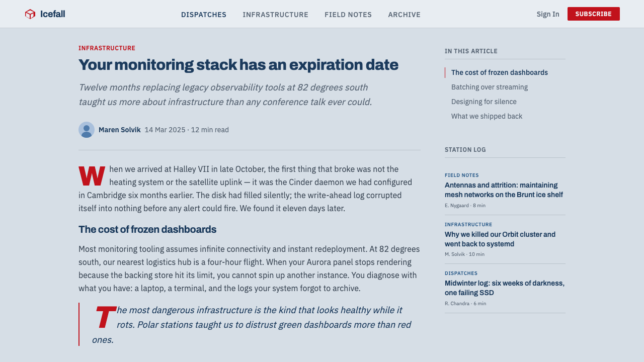Jump to 'Batching over streaming' section
This screenshot has width=644, height=362.
pyautogui.click(x=490, y=87)
